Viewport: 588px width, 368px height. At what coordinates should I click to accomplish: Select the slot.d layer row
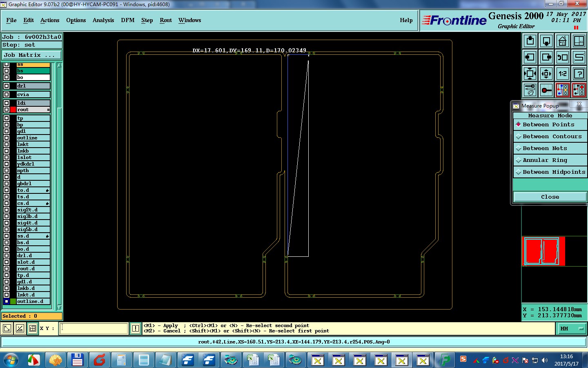33,262
